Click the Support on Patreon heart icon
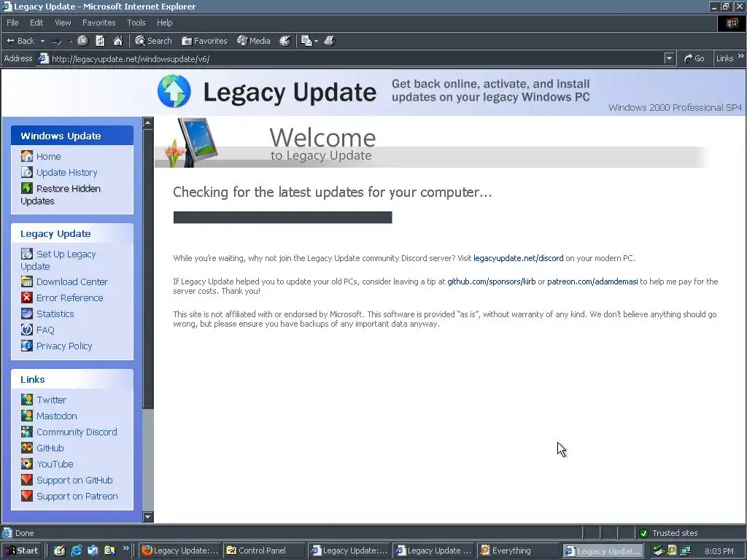This screenshot has width=747, height=560. 27,496
